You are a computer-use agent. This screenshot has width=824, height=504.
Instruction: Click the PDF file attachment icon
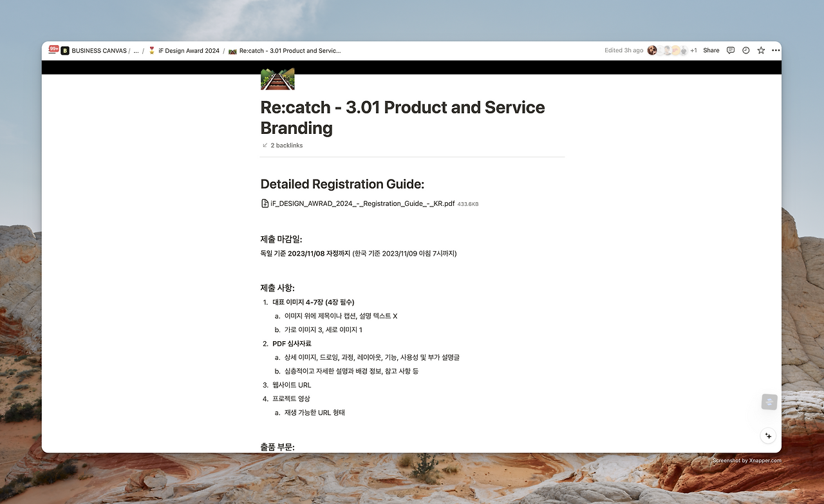(265, 203)
